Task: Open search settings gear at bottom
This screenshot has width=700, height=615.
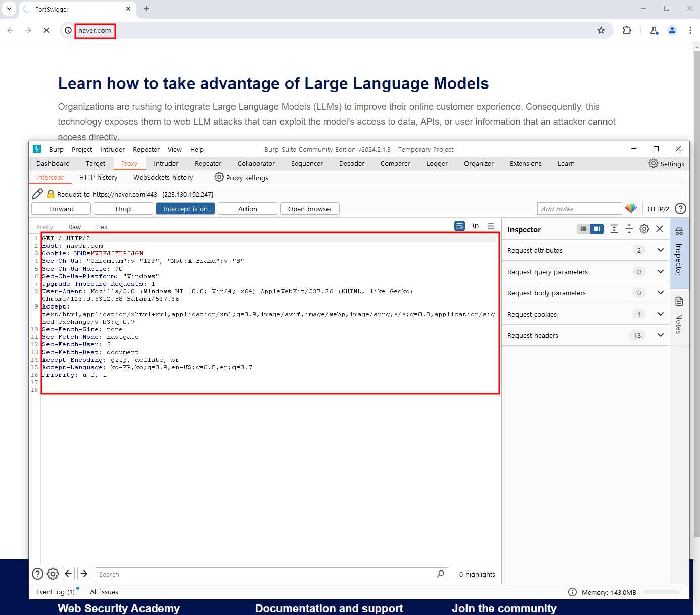Action: 53,574
